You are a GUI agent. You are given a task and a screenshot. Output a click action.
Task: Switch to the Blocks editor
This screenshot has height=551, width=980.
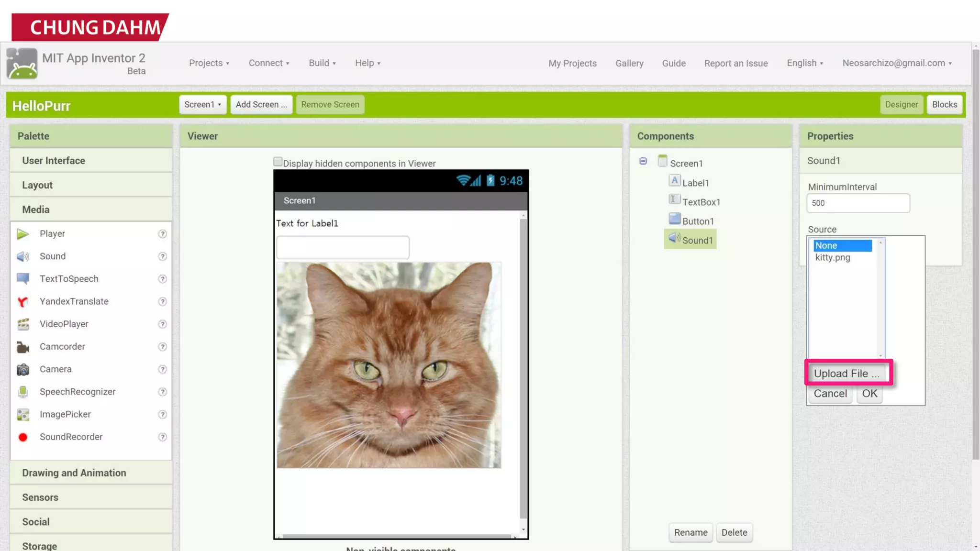point(944,104)
